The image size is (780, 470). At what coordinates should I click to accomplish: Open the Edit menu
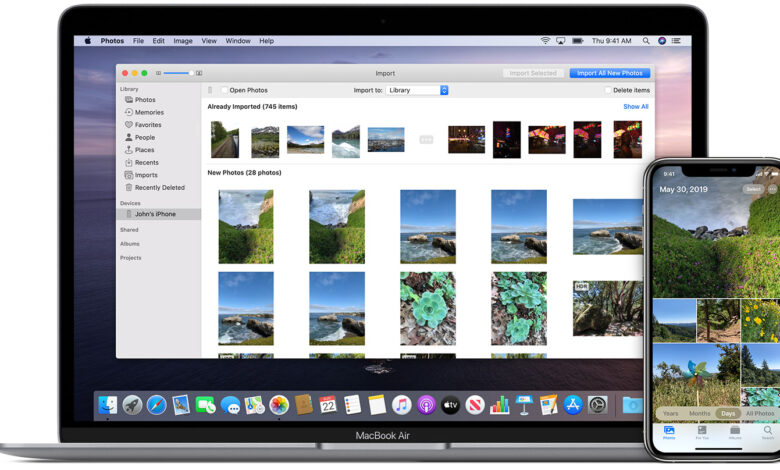[x=158, y=41]
